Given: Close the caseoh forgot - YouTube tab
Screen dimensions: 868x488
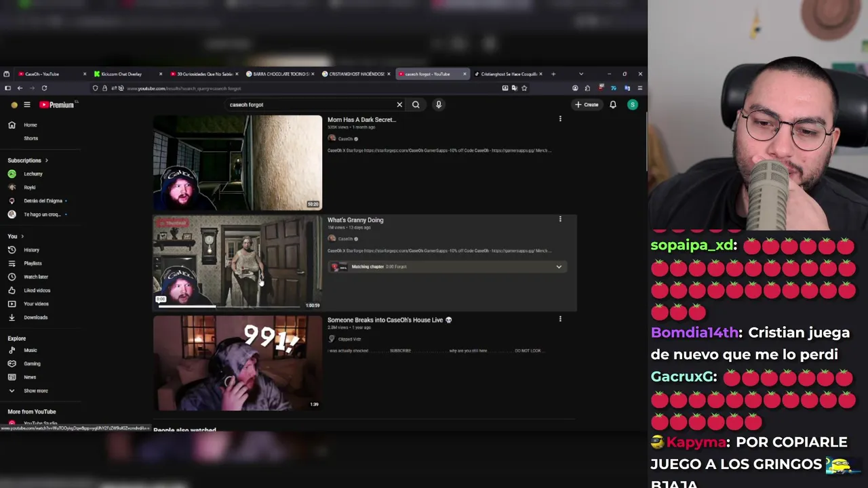Looking at the screenshot, I should [465, 74].
